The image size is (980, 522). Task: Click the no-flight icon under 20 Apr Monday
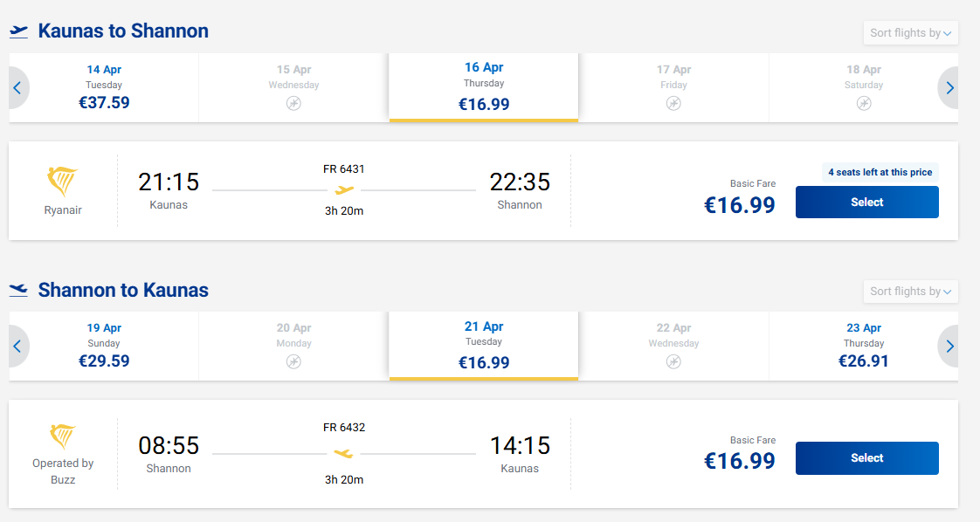pyautogui.click(x=293, y=361)
